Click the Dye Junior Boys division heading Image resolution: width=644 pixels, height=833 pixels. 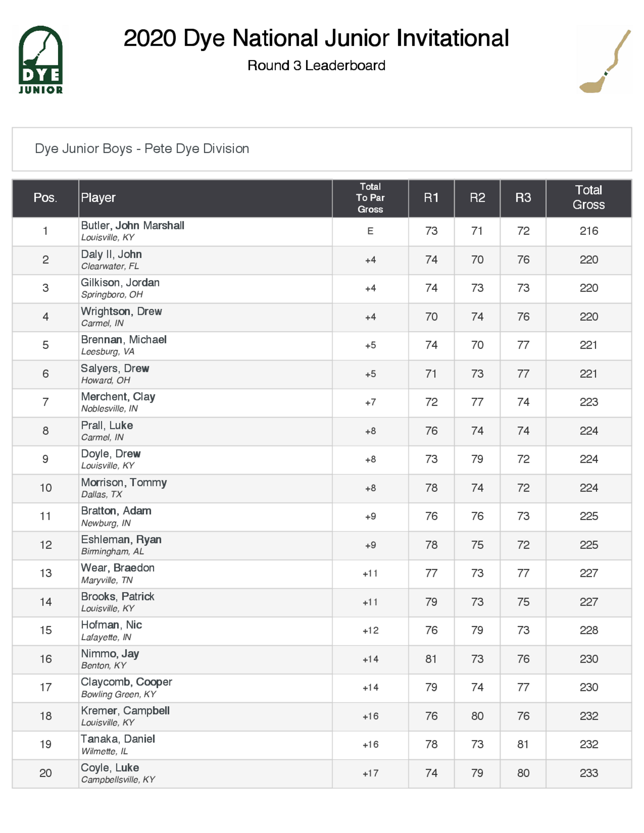pyautogui.click(x=142, y=149)
